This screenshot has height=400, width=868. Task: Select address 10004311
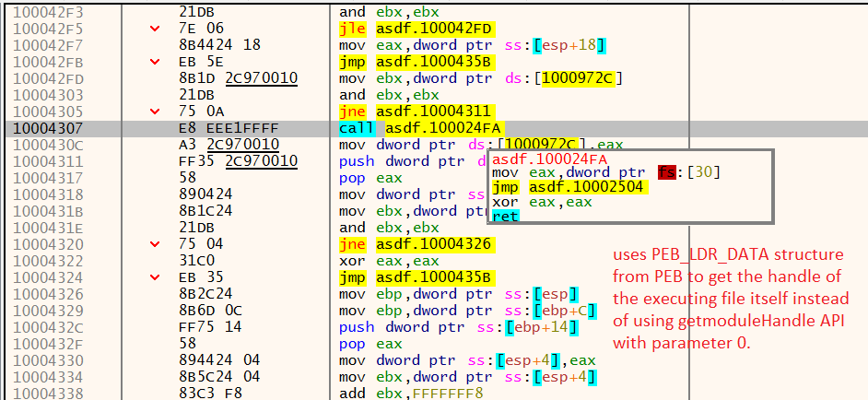coord(48,161)
